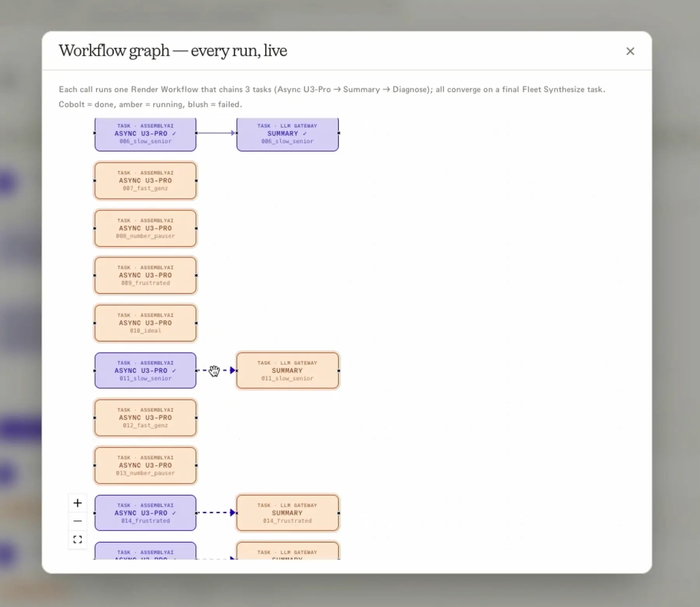This screenshot has width=700, height=607.
Task: Click Async U3-Pro node 012_fast_genz
Action: click(x=145, y=418)
